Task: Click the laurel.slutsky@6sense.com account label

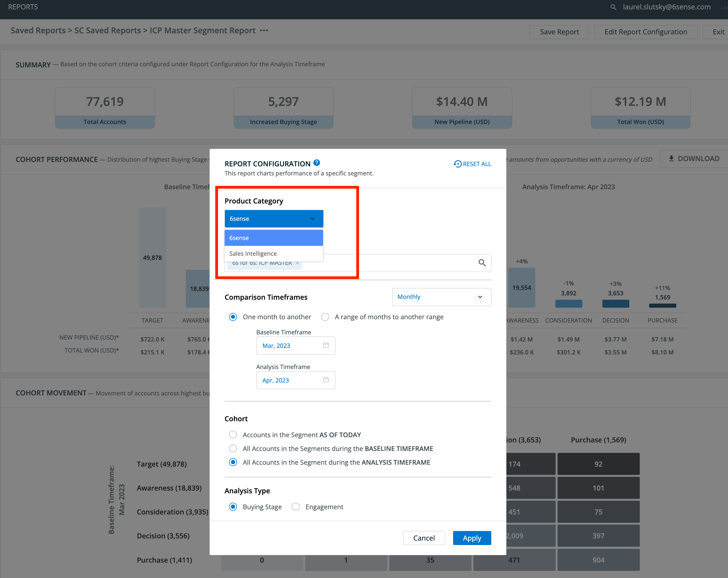Action: coord(666,7)
